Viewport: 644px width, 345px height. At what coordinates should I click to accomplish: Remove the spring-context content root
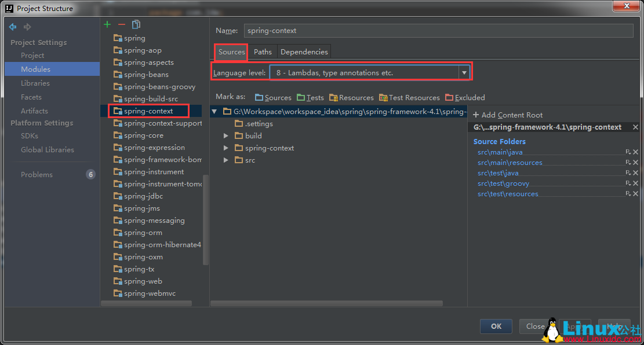(x=635, y=127)
